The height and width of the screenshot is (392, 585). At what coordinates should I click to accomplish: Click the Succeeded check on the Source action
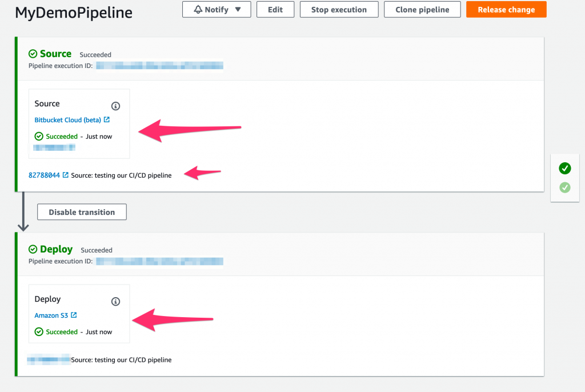click(x=38, y=136)
